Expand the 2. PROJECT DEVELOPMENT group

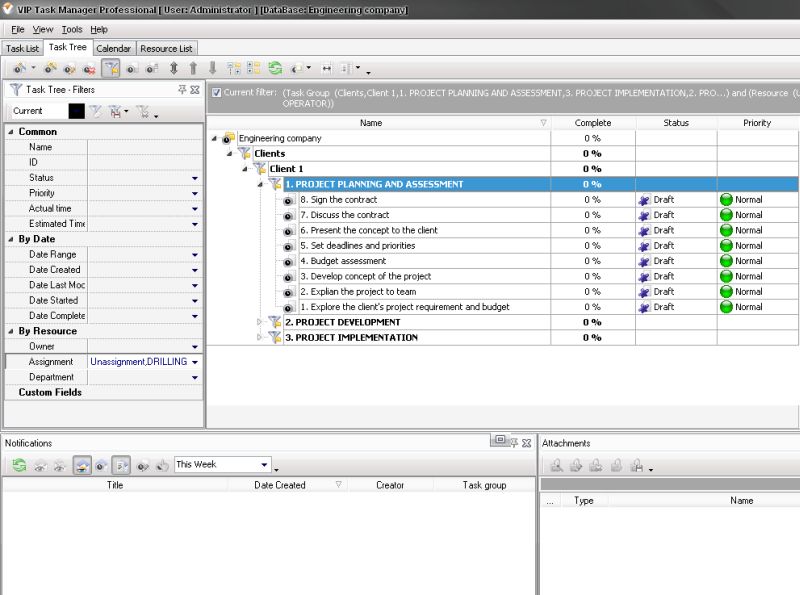[259, 322]
